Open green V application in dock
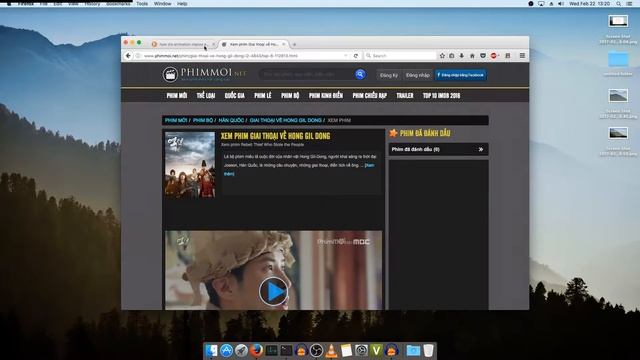Viewport: 640px width, 360px height. coord(376,350)
